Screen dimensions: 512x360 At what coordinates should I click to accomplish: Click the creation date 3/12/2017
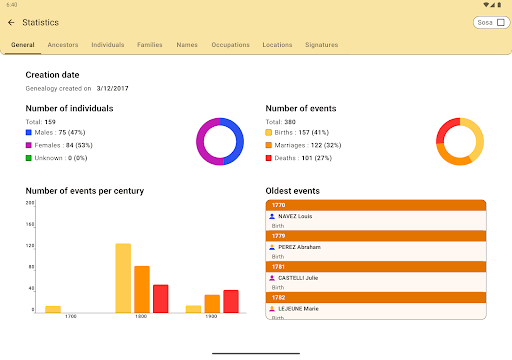tap(112, 88)
